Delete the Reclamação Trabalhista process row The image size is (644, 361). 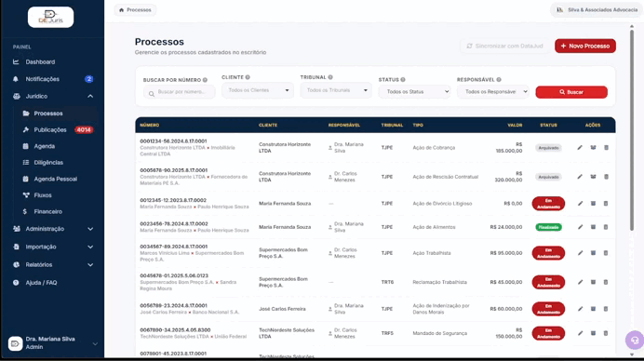pyautogui.click(x=606, y=282)
